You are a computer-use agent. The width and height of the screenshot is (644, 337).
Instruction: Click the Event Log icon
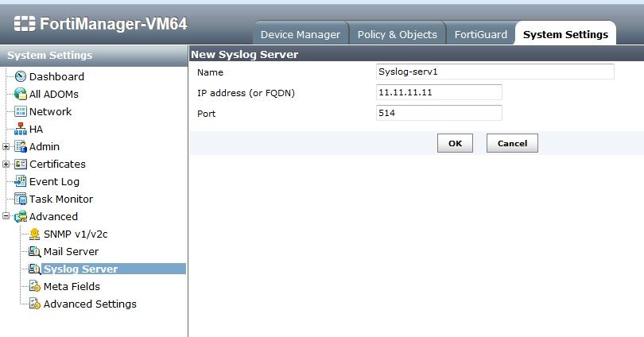(x=21, y=181)
